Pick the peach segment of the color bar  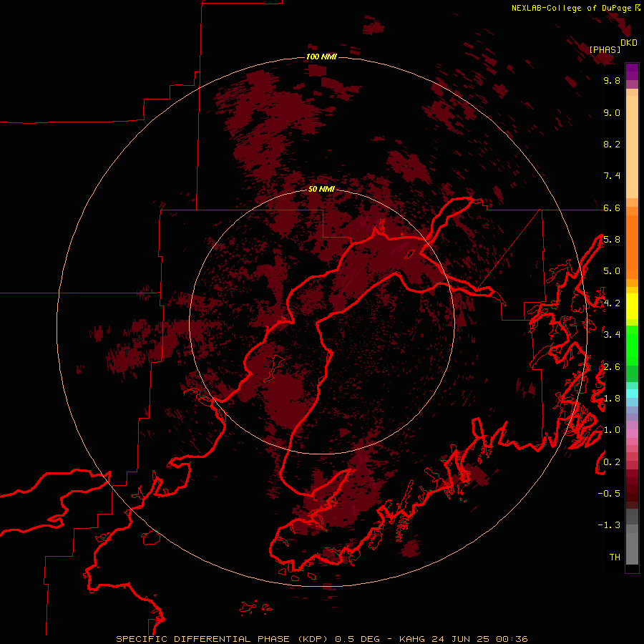point(632,146)
